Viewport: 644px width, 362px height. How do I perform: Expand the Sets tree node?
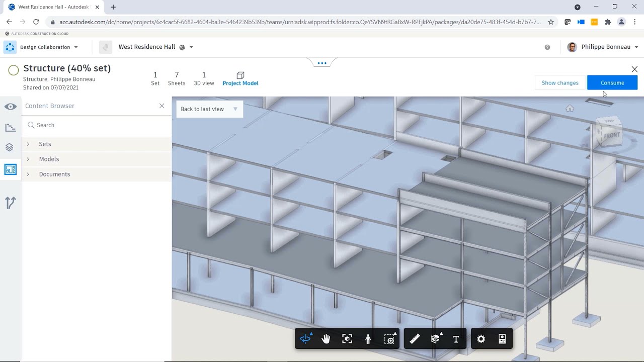[x=28, y=144]
